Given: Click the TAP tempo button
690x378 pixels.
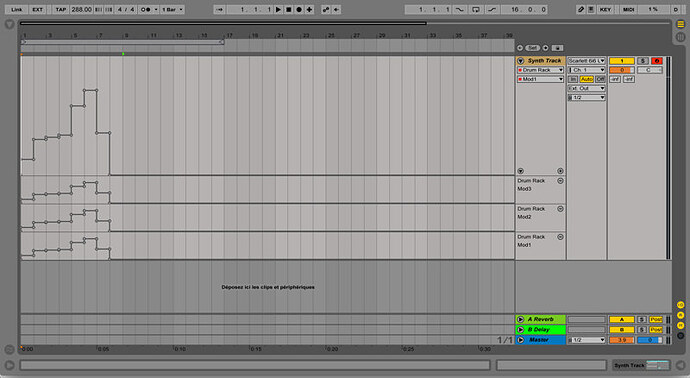Looking at the screenshot, I should pyautogui.click(x=61, y=9).
